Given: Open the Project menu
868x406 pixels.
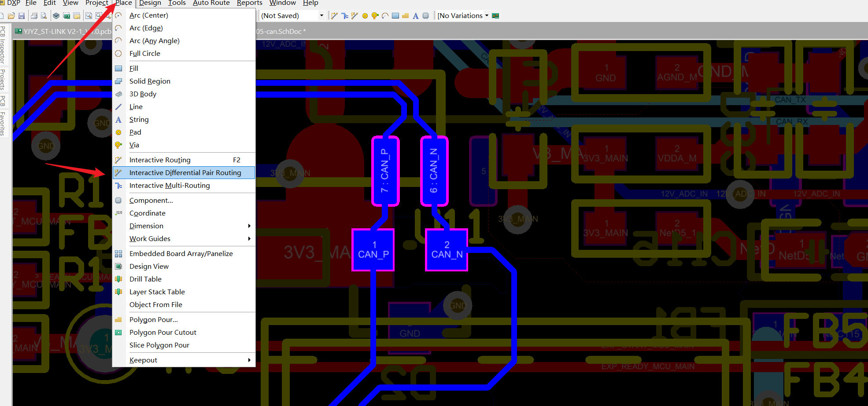Looking at the screenshot, I should click(96, 3).
